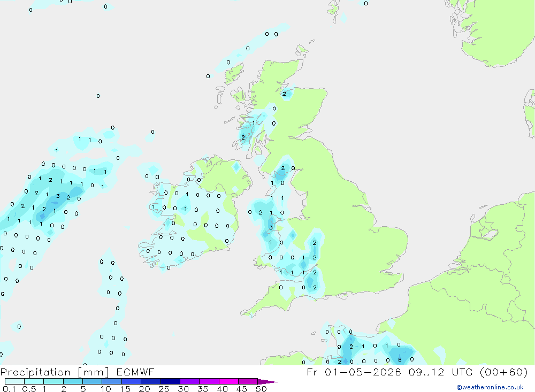This screenshot has width=535, height=392.
Task: Click the '(00+60)' forecast run label
Action: [503, 372]
